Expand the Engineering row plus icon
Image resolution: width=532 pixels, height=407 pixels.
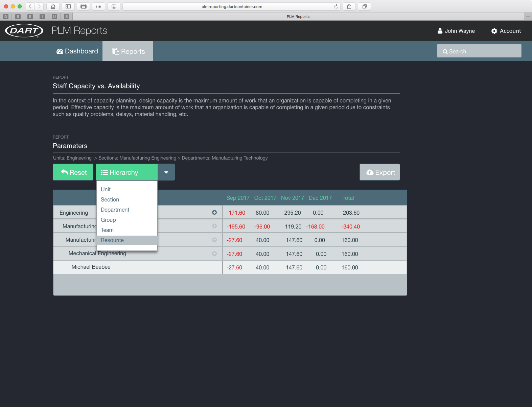pos(214,212)
